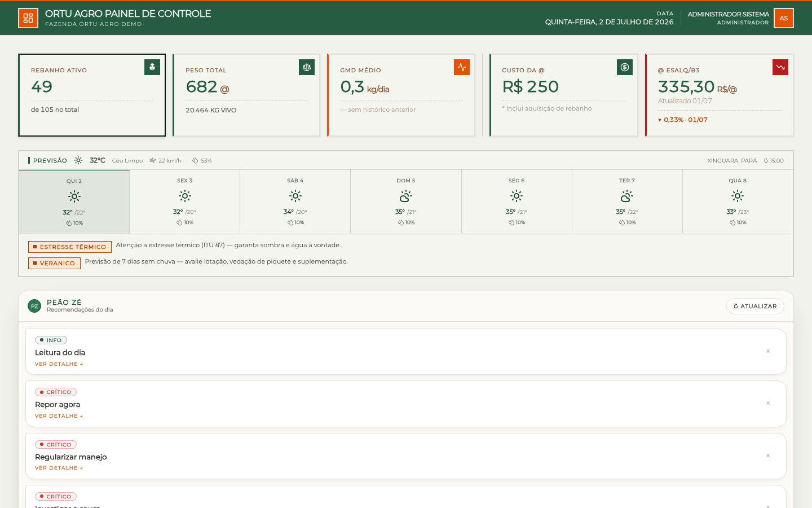This screenshot has height=508, width=812.
Task: Click the downward trend icon on ESALQ/B3 card
Action: pos(780,67)
